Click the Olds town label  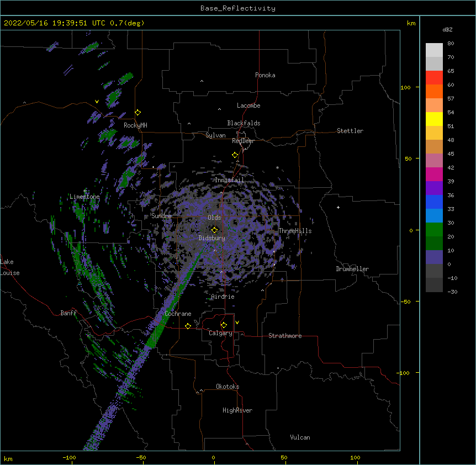(214, 218)
